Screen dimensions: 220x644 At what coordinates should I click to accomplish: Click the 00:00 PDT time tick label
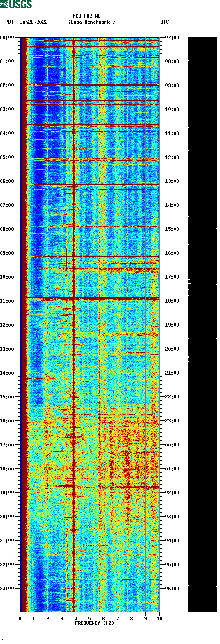click(7, 38)
